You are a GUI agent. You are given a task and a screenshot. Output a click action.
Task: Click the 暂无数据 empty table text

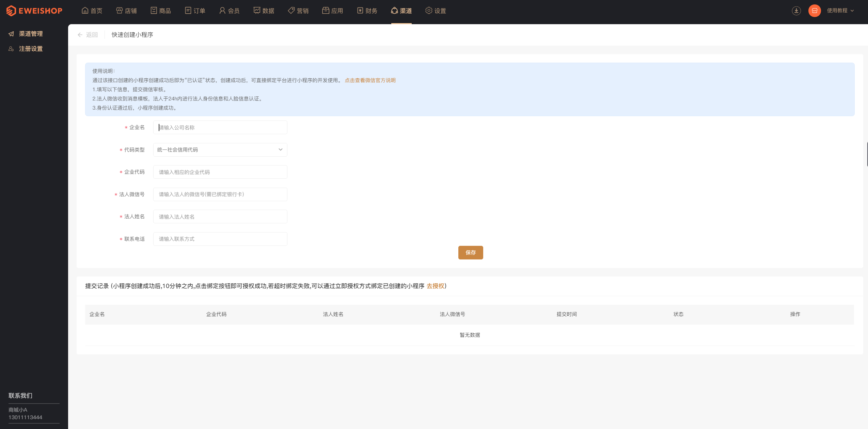coord(470,335)
